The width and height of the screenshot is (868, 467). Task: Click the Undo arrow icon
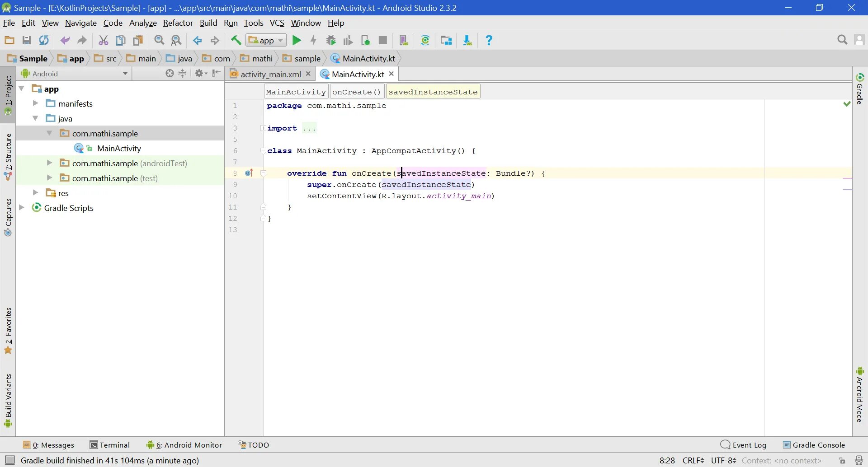(65, 41)
